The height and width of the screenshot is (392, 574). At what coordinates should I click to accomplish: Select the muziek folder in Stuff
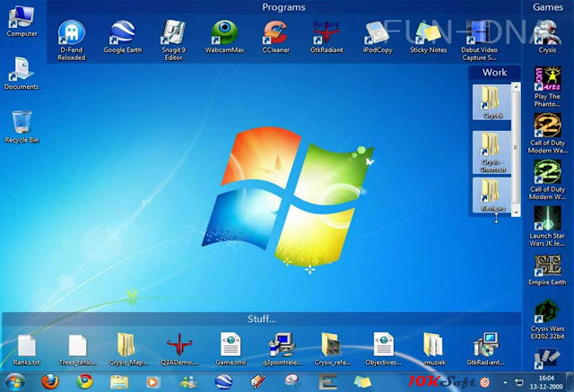(x=434, y=350)
